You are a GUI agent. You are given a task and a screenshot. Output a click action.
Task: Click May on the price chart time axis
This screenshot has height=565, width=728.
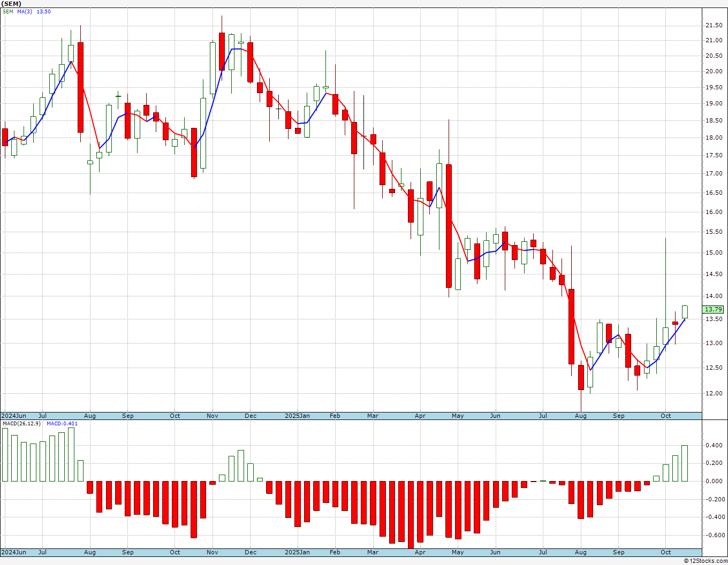coord(458,416)
